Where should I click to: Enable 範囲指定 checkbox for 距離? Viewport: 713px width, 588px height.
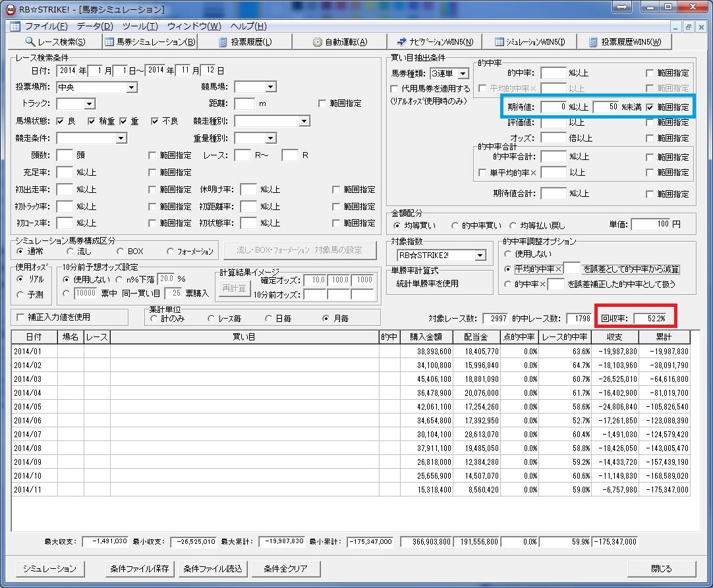tap(322, 104)
